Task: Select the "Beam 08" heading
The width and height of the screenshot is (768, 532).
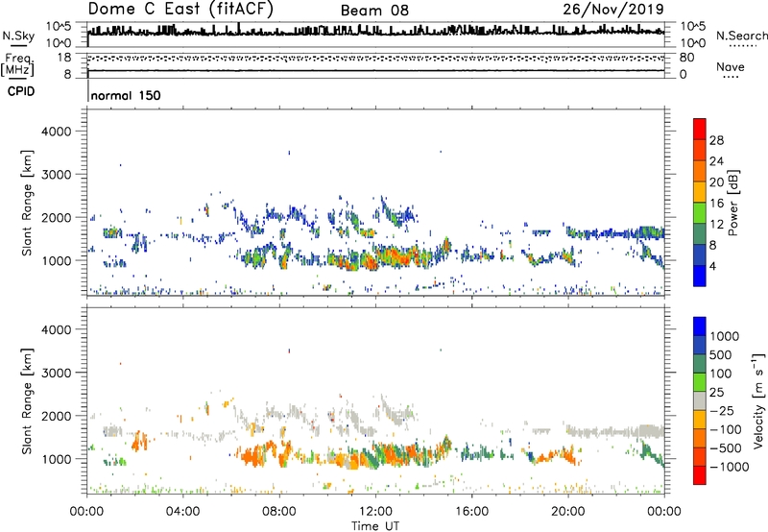Action: coord(374,11)
